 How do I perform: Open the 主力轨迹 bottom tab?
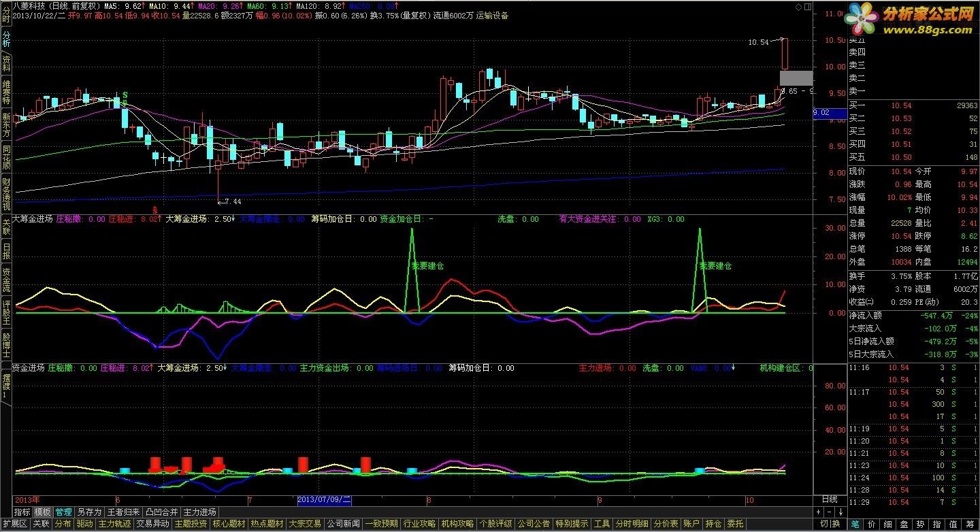114,524
